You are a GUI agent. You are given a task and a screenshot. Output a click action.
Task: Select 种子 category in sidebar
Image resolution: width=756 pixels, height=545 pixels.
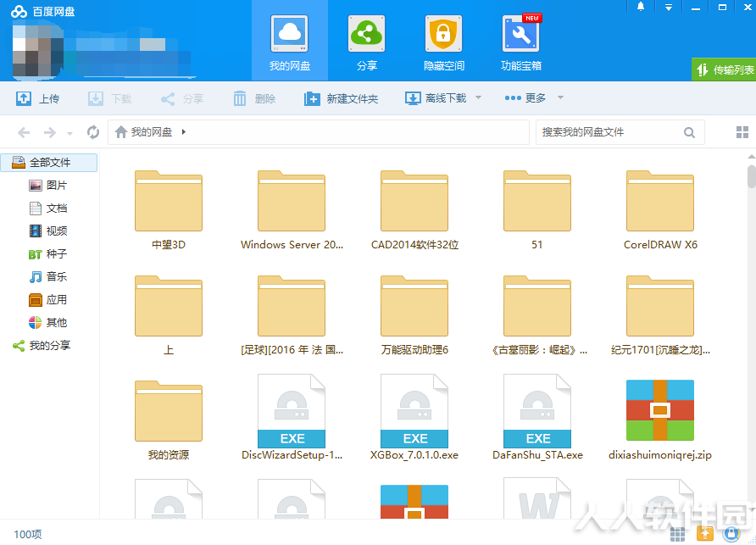[48, 254]
